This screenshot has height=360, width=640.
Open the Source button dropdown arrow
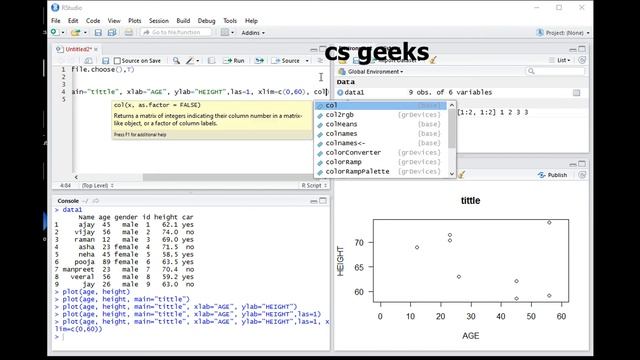tap(307, 60)
